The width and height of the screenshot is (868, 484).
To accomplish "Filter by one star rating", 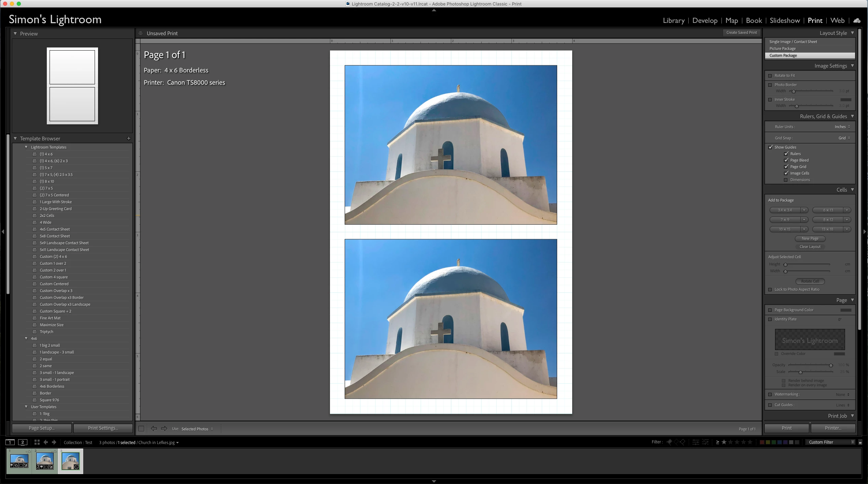I will point(724,442).
